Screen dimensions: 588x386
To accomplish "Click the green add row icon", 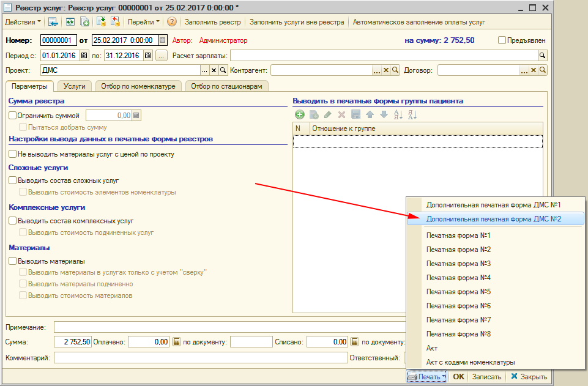I will (x=300, y=114).
